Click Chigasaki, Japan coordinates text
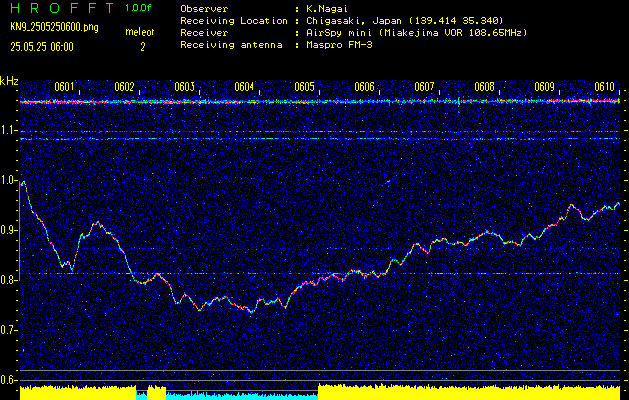The width and height of the screenshot is (629, 400). (x=404, y=21)
